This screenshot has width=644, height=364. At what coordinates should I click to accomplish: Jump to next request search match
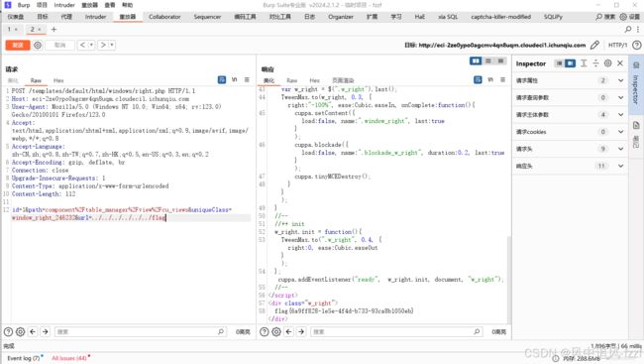coord(46,331)
